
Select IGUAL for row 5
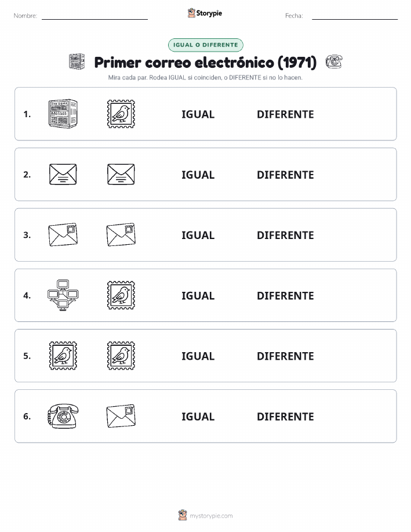(198, 356)
